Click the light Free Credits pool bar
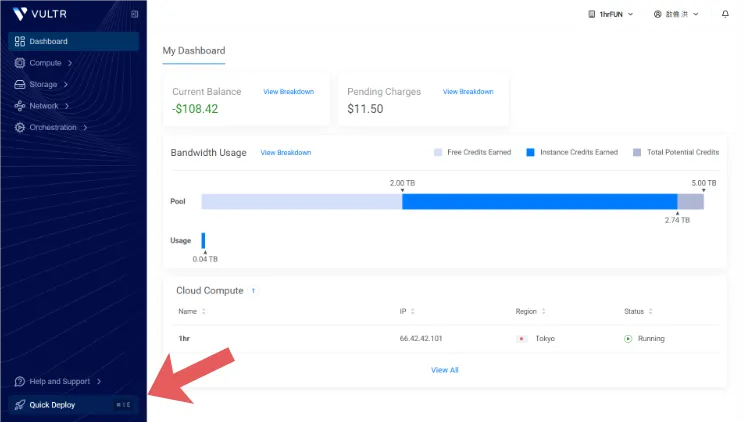This screenshot has width=750, height=422. 301,201
